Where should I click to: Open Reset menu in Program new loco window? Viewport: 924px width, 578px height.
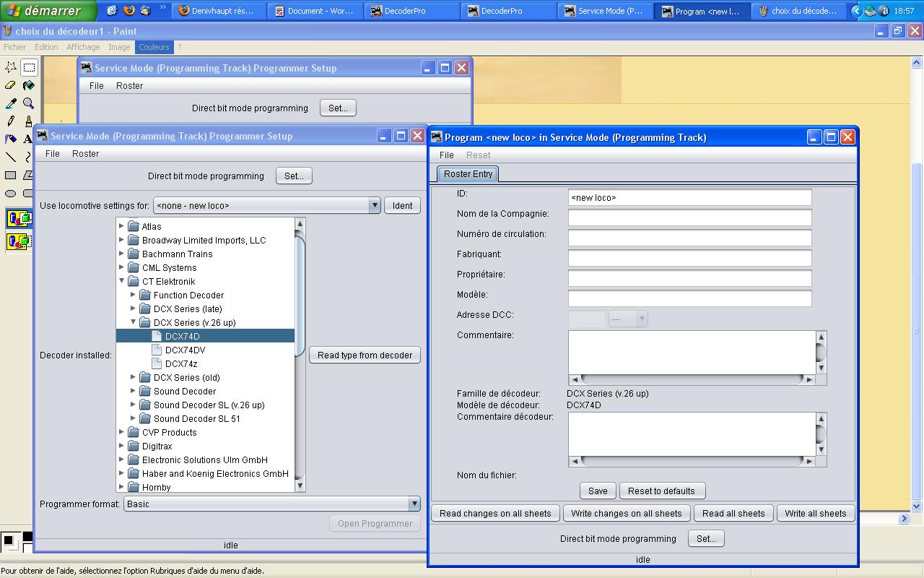[x=478, y=155]
